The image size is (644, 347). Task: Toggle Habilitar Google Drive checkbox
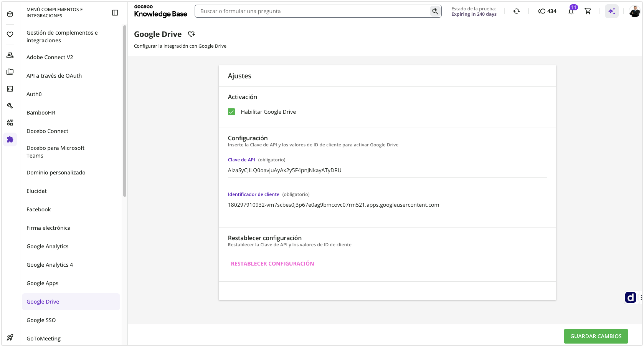231,112
